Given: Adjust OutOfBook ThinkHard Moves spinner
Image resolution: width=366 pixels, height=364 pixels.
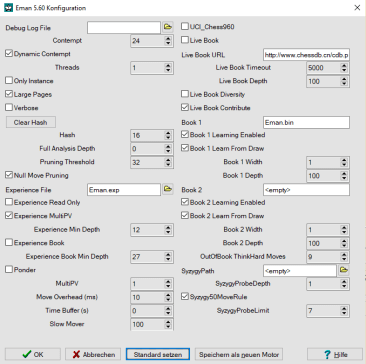Looking at the screenshot, I should pos(344,257).
